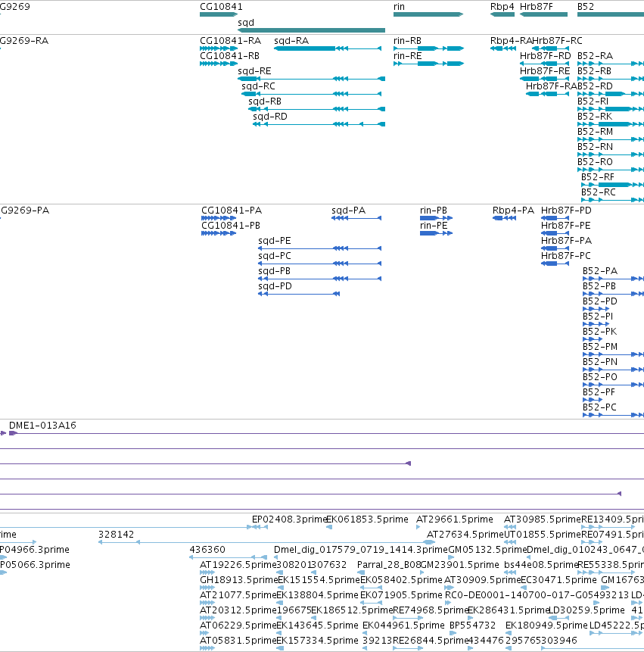Open the DME1-013A16 BAC label
644x652 pixels.
tap(42, 426)
